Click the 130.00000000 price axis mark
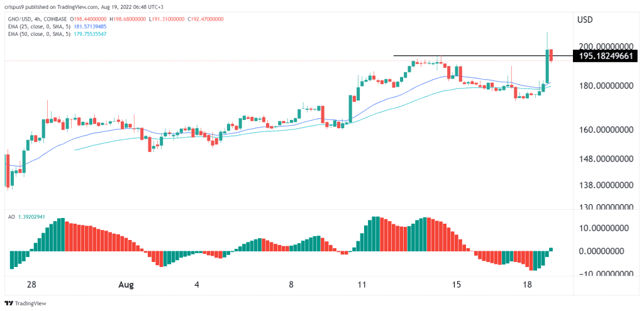Screen dimensions: 644x311 tap(606, 207)
